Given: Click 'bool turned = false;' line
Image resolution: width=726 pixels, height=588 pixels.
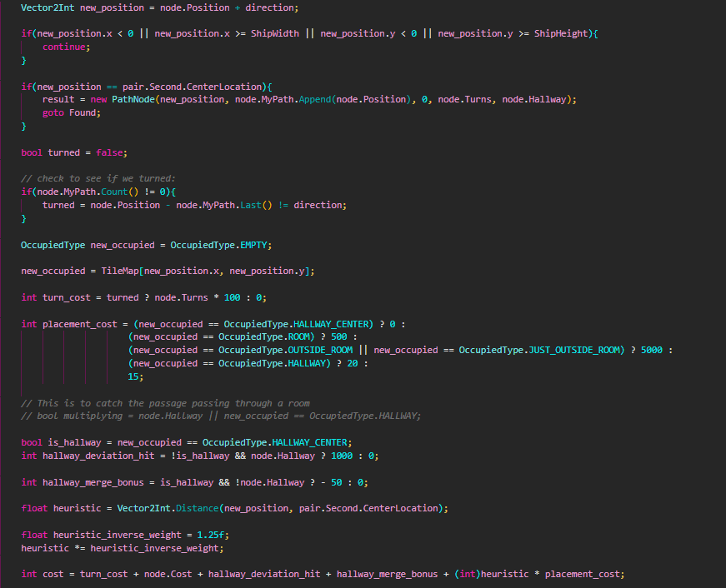Looking at the screenshot, I should point(74,152).
